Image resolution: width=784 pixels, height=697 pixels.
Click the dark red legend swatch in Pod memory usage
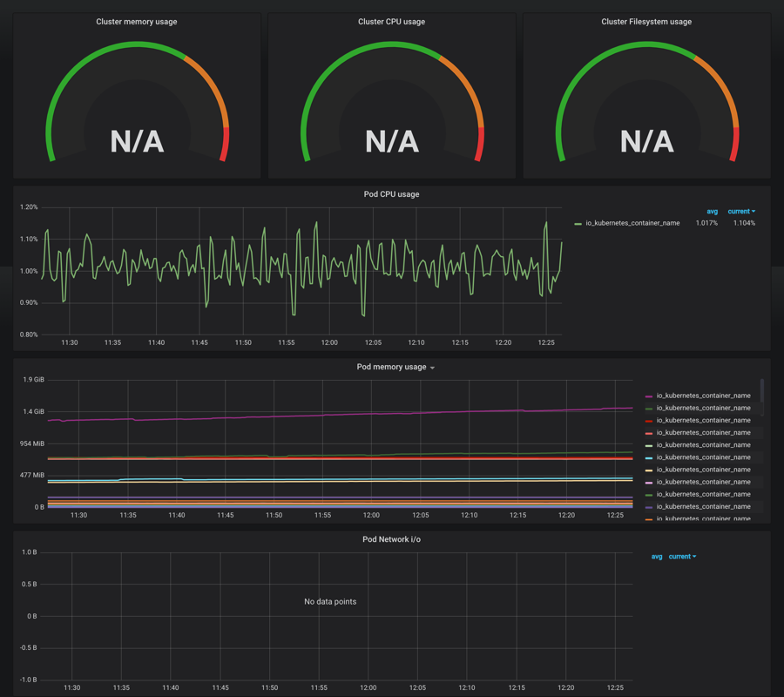(x=648, y=421)
